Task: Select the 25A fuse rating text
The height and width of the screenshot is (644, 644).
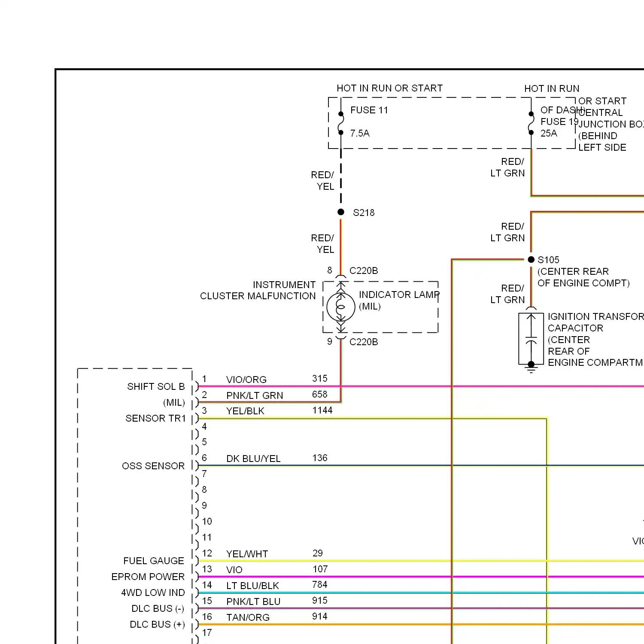Action: [549, 134]
